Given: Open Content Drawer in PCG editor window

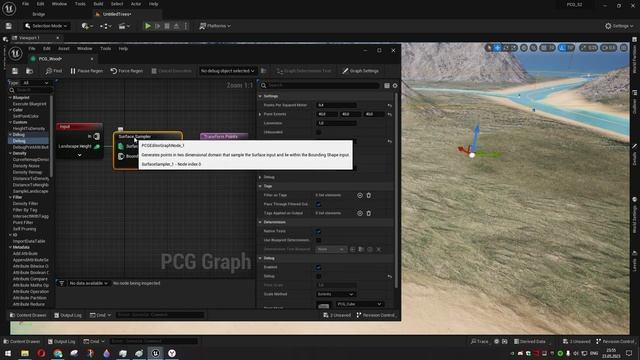Looking at the screenshot, I should [28, 315].
